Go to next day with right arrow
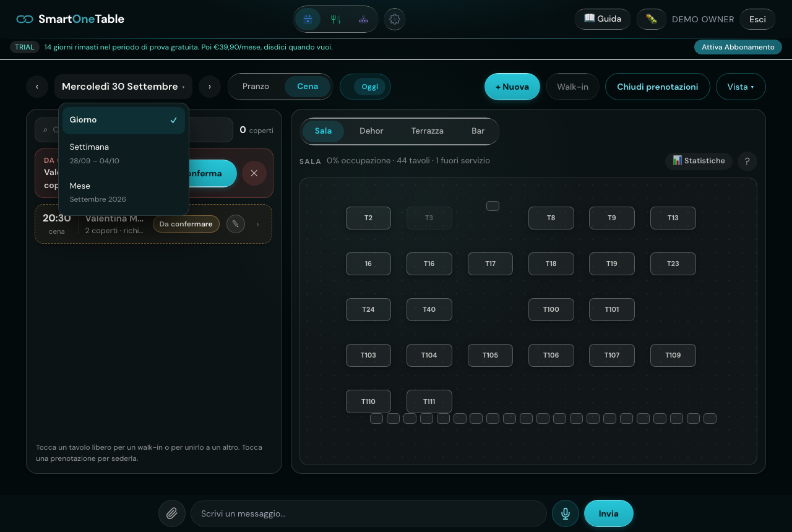This screenshot has width=792, height=532. coord(210,87)
